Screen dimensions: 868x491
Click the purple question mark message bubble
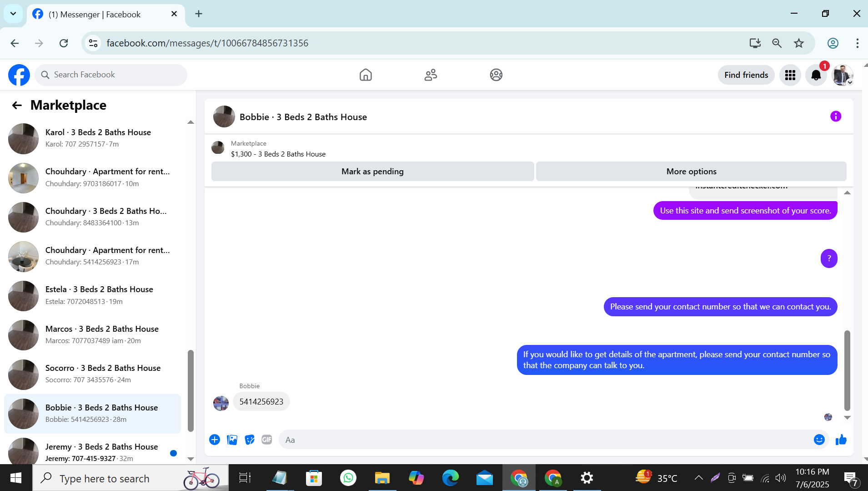click(829, 258)
